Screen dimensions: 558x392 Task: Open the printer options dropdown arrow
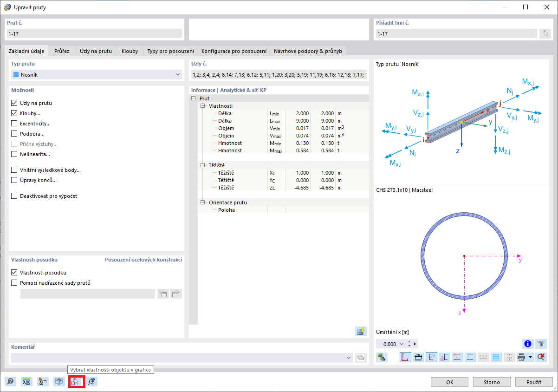click(531, 357)
